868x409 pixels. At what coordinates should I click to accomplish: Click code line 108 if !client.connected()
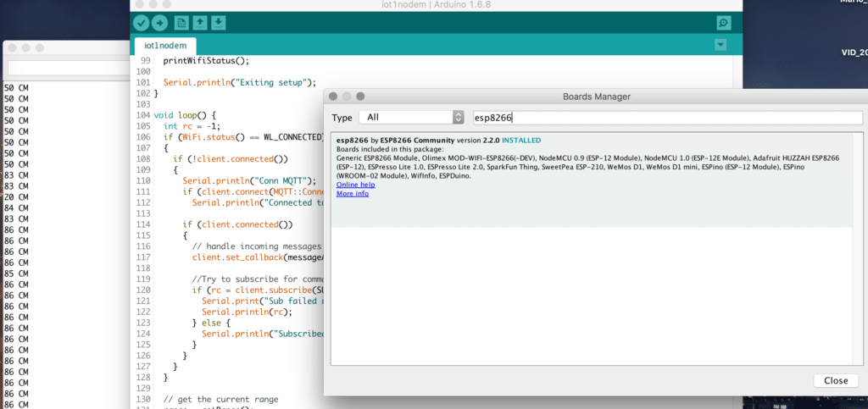pos(231,158)
